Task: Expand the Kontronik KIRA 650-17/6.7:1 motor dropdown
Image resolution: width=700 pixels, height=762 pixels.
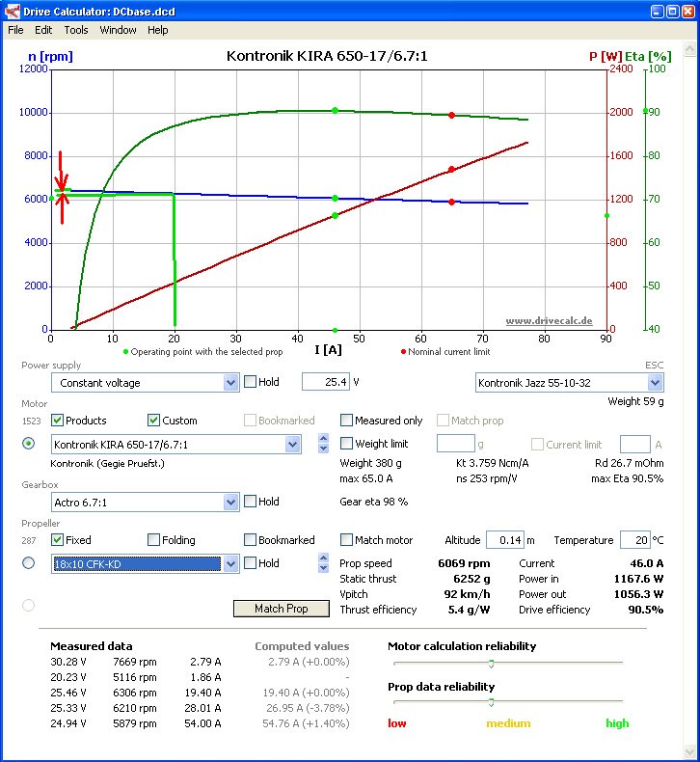Action: click(x=292, y=445)
